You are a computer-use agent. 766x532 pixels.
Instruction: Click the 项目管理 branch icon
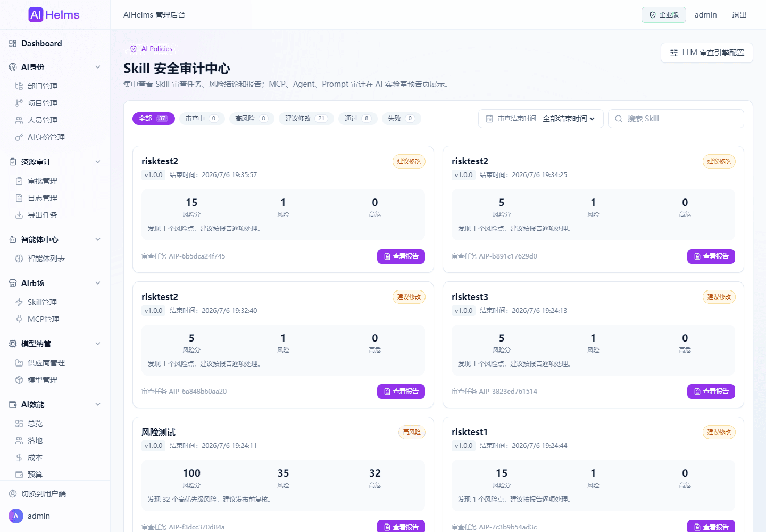[x=19, y=103]
